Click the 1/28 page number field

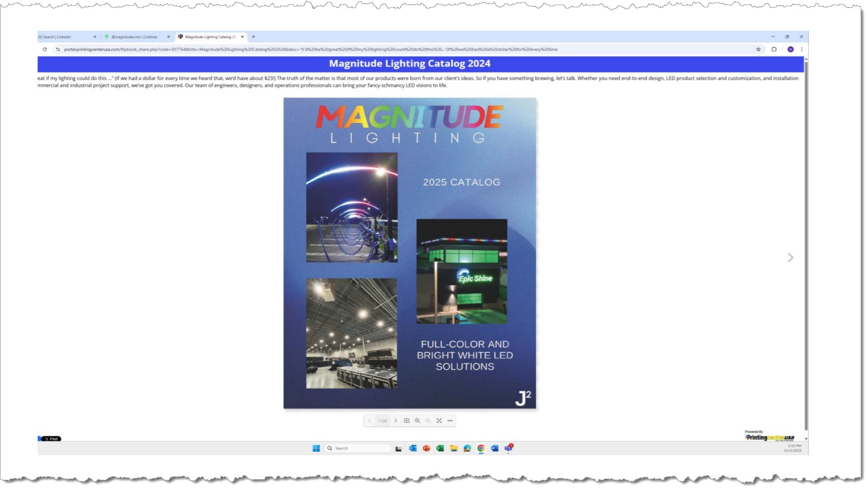[383, 421]
